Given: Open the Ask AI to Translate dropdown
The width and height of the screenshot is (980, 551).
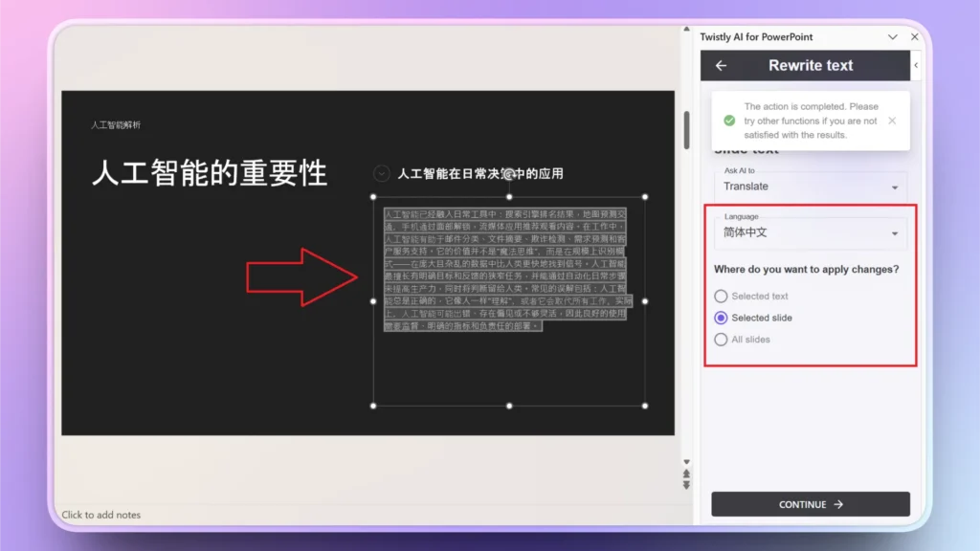Looking at the screenshot, I should [x=810, y=186].
